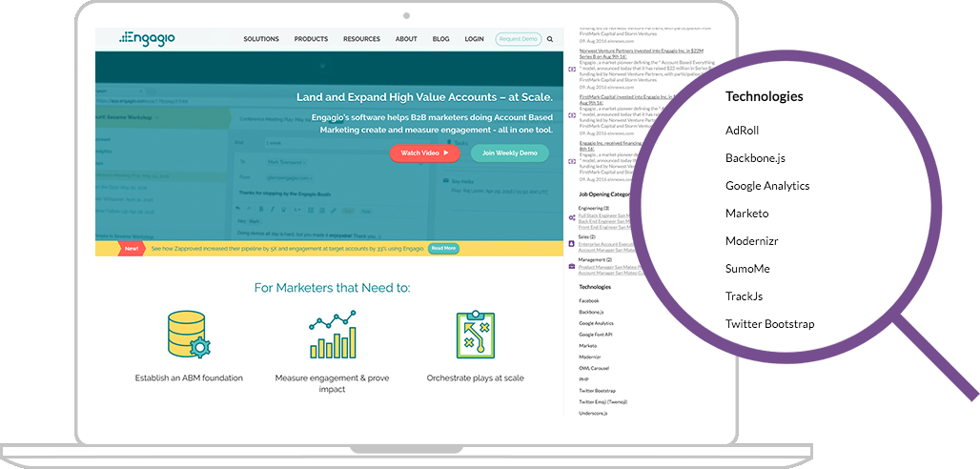Click 'Orchestrate plays at scale' caption
The width and height of the screenshot is (980, 469).
pos(475,378)
